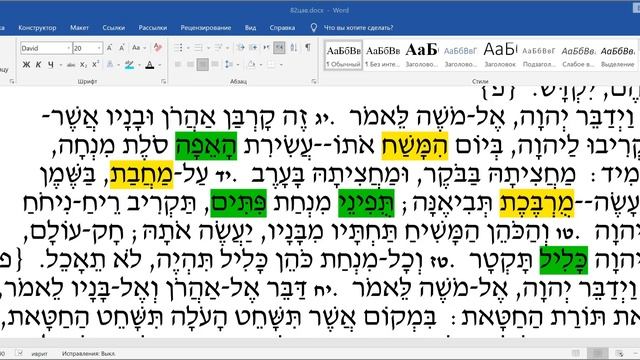Apply the Выделение style
The height and width of the screenshot is (360, 640).
(618, 56)
